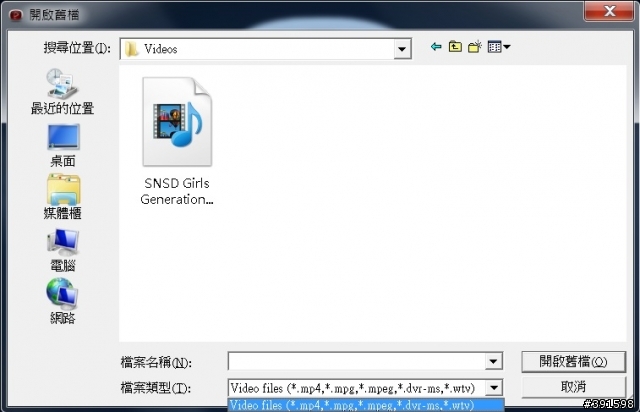
Task: Open 媒體櫃 libraries in the sidebar
Action: (x=62, y=197)
